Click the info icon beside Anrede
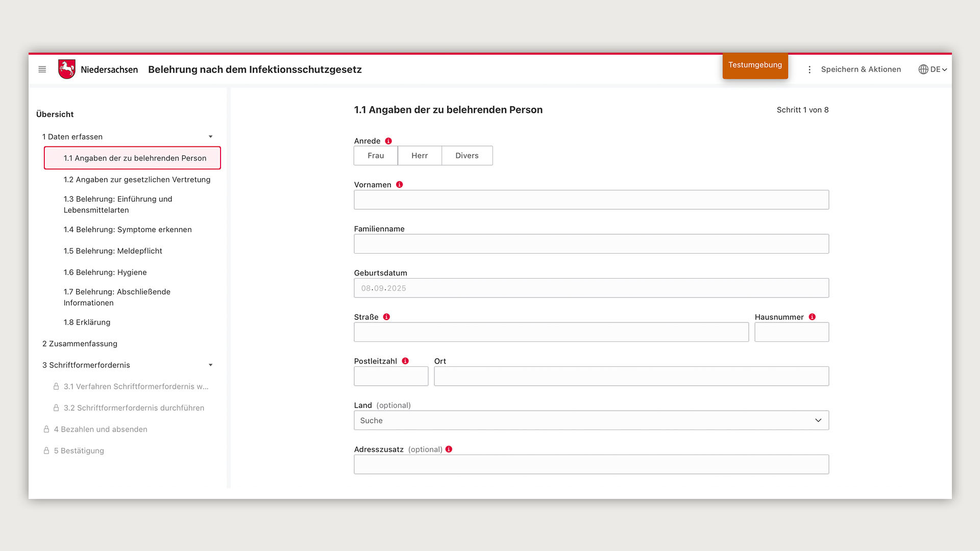980x551 pixels. pos(388,141)
